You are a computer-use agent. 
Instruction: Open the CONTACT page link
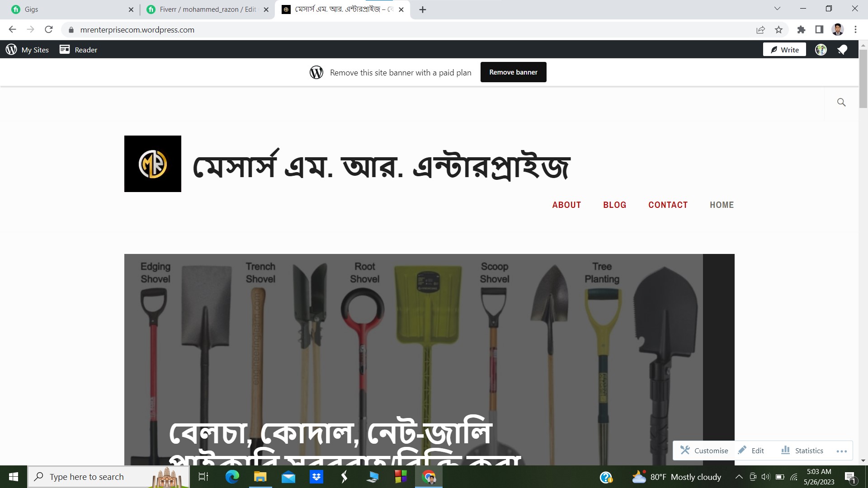(668, 205)
